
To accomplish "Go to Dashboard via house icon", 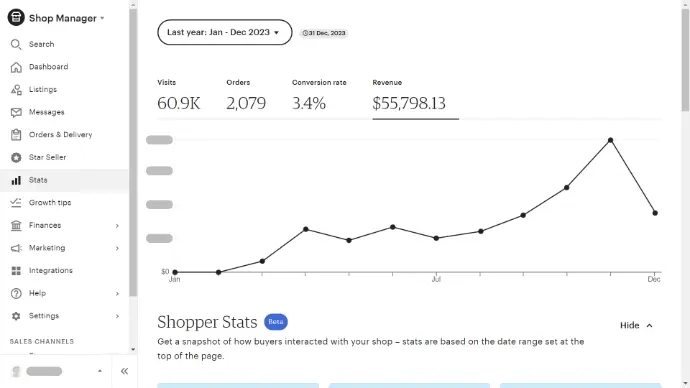I will tap(16, 67).
